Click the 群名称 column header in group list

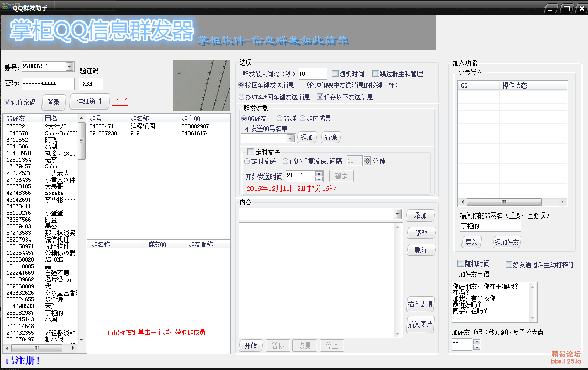click(154, 118)
